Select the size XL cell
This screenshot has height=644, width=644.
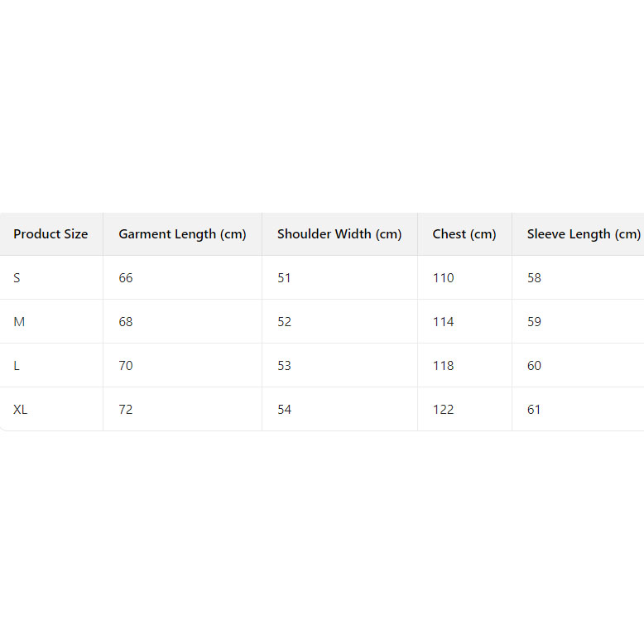[21, 410]
